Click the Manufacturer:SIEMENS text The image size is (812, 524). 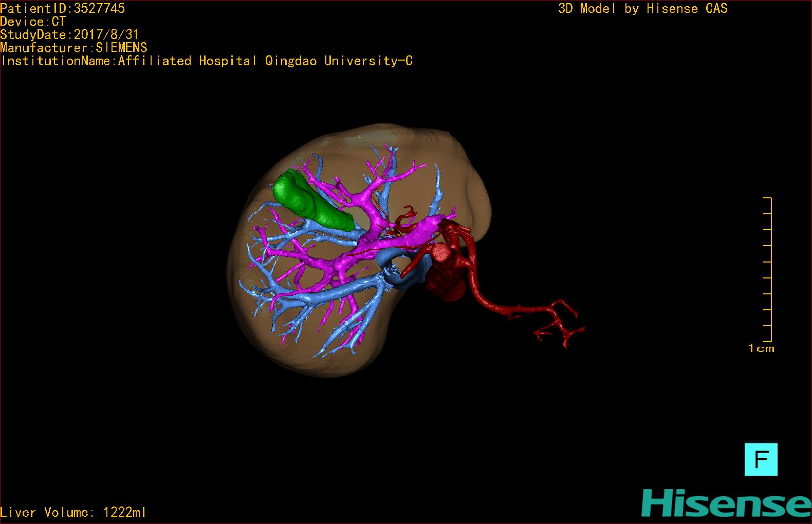[74, 48]
